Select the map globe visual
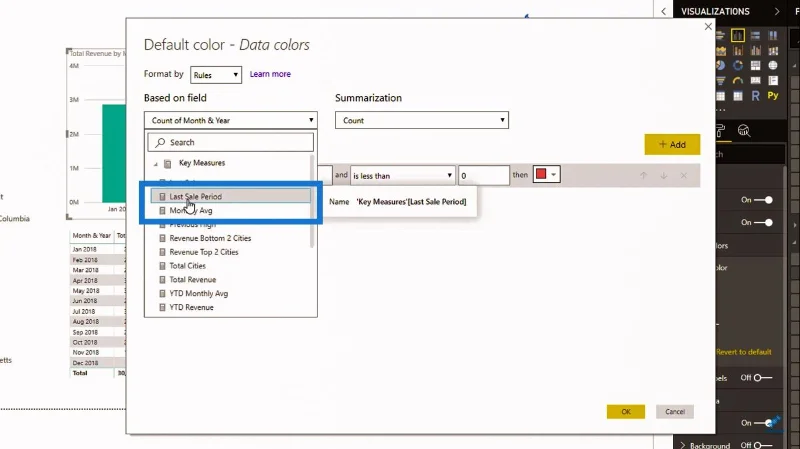The height and width of the screenshot is (449, 800). click(x=773, y=65)
